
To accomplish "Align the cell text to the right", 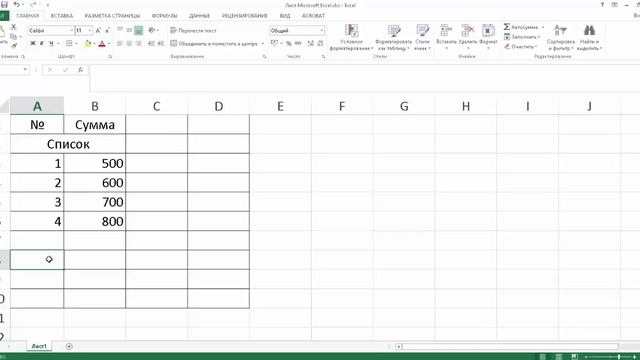I will [138, 43].
